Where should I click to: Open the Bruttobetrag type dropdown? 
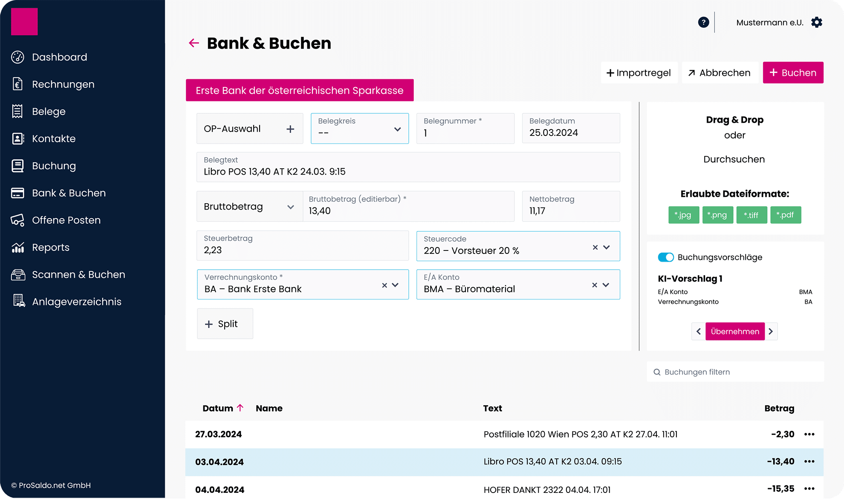click(290, 207)
